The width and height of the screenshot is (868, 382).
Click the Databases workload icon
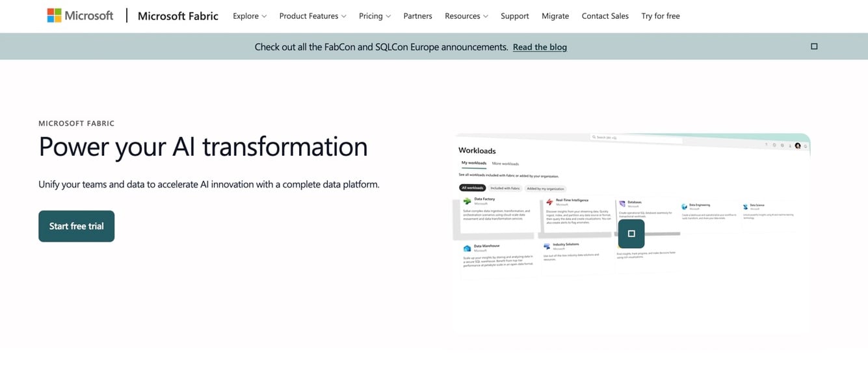point(622,203)
